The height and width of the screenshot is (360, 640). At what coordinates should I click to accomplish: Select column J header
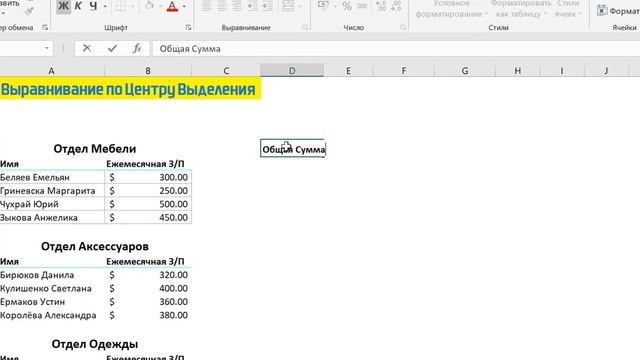[x=606, y=71]
